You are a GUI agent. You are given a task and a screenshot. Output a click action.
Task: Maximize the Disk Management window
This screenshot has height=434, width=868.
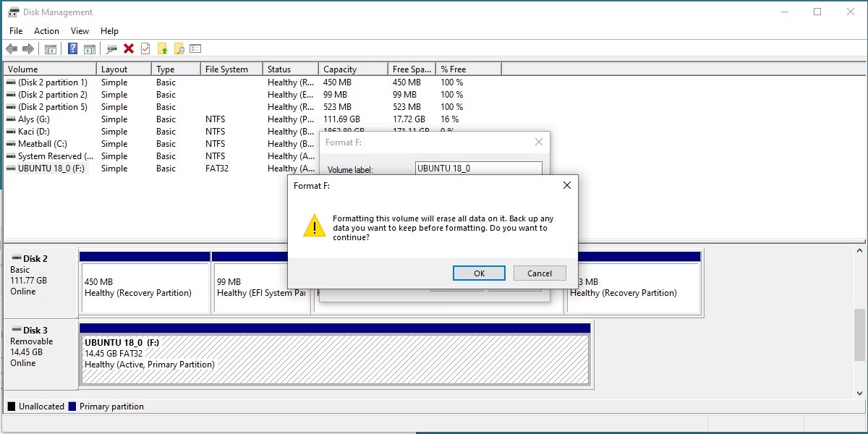click(x=817, y=12)
